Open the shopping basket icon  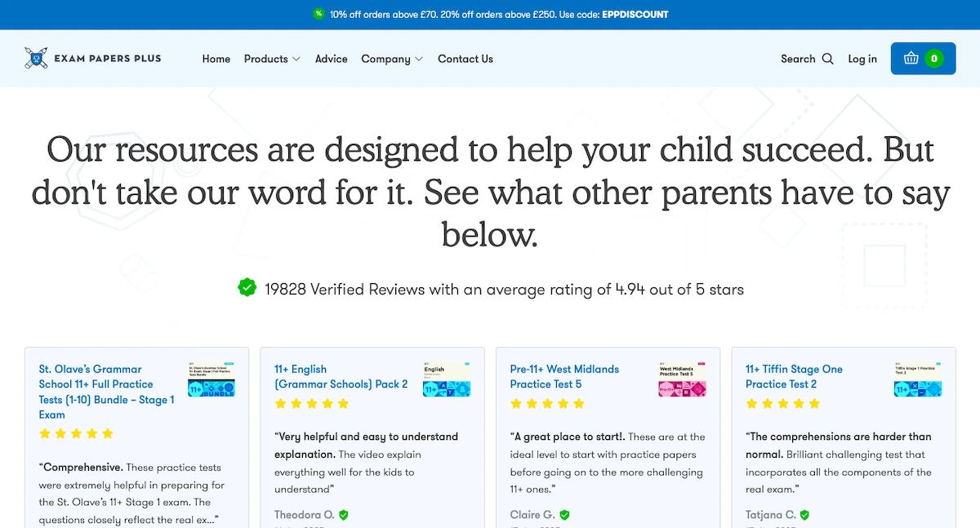pyautogui.click(x=911, y=59)
